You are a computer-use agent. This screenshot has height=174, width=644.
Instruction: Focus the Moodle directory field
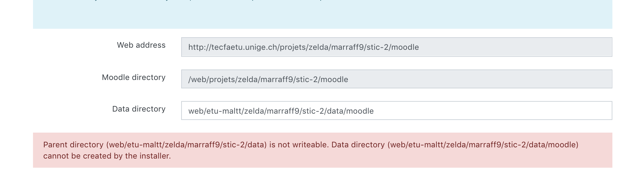[x=396, y=79]
